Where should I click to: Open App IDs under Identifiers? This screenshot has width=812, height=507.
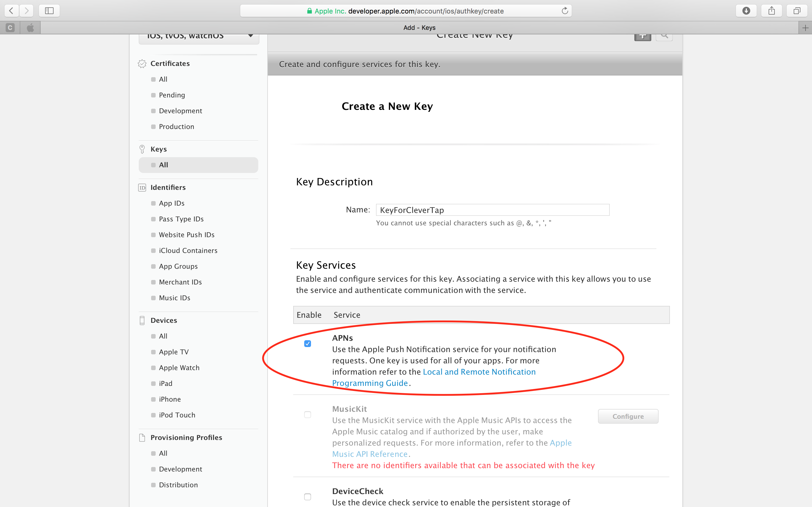[x=171, y=203]
